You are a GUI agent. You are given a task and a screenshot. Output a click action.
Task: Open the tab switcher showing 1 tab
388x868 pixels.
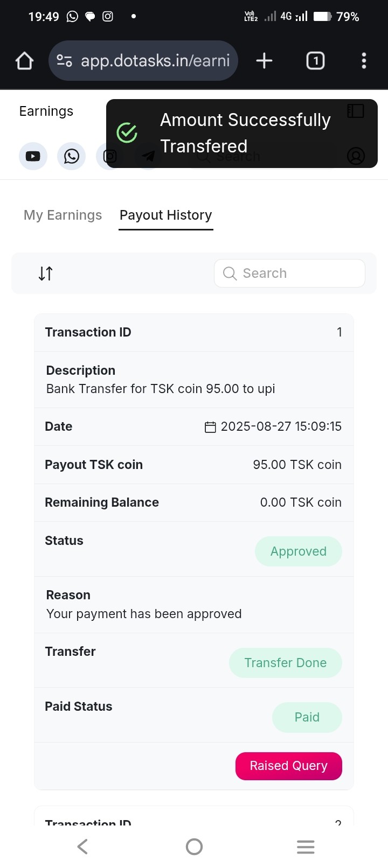click(315, 61)
